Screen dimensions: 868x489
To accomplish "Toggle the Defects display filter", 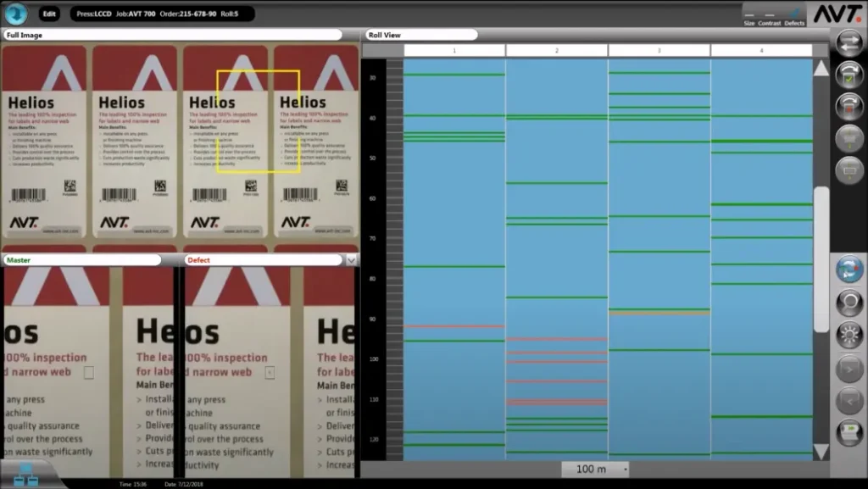I will click(x=794, y=18).
